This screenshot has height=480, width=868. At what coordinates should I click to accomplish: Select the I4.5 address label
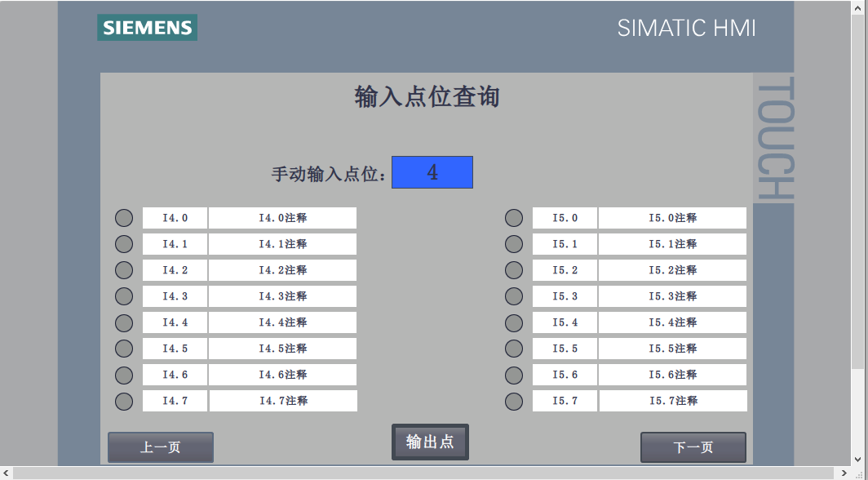175,349
